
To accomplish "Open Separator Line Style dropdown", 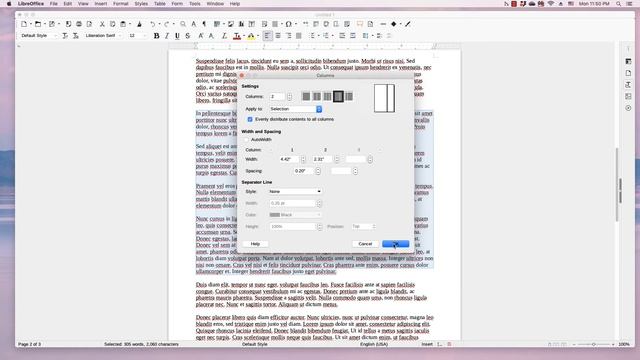I will [x=296, y=191].
